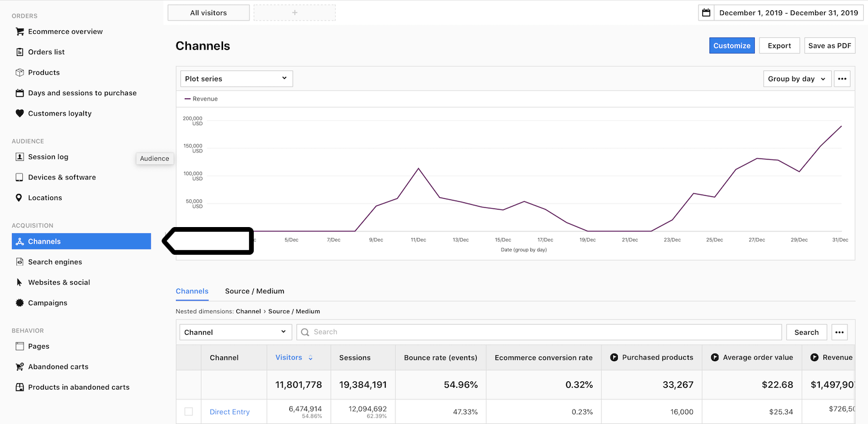This screenshot has width=868, height=424.
Task: Click the Orders list clipboard icon
Action: 20,52
